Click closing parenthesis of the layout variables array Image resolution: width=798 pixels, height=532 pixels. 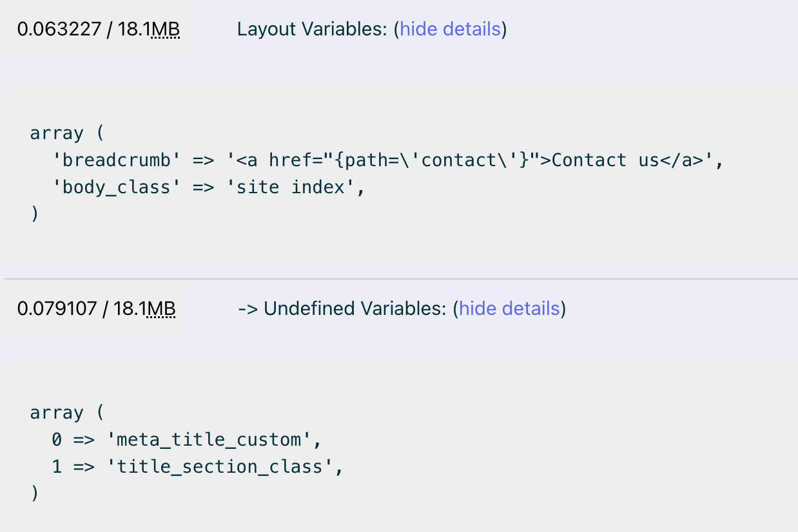tap(35, 214)
